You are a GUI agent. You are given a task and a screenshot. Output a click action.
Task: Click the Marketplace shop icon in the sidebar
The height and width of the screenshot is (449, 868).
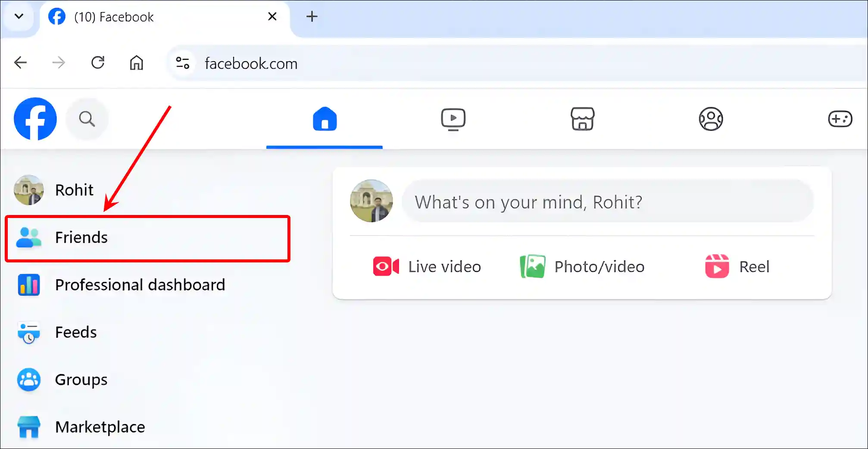29,427
